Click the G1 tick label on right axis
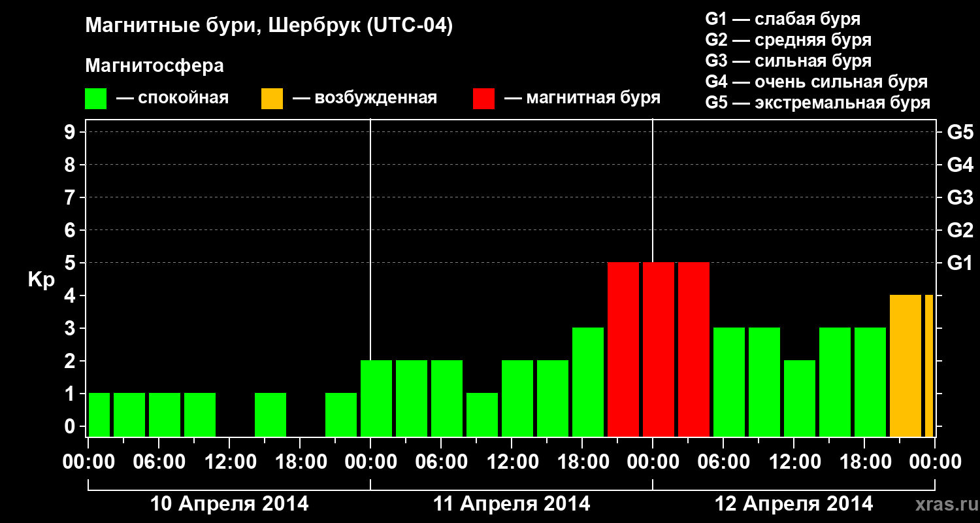Image resolution: width=980 pixels, height=523 pixels. pos(960,263)
